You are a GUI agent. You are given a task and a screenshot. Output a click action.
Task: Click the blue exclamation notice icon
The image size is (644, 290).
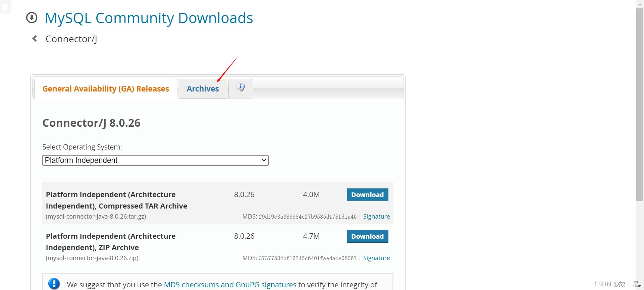tap(54, 284)
